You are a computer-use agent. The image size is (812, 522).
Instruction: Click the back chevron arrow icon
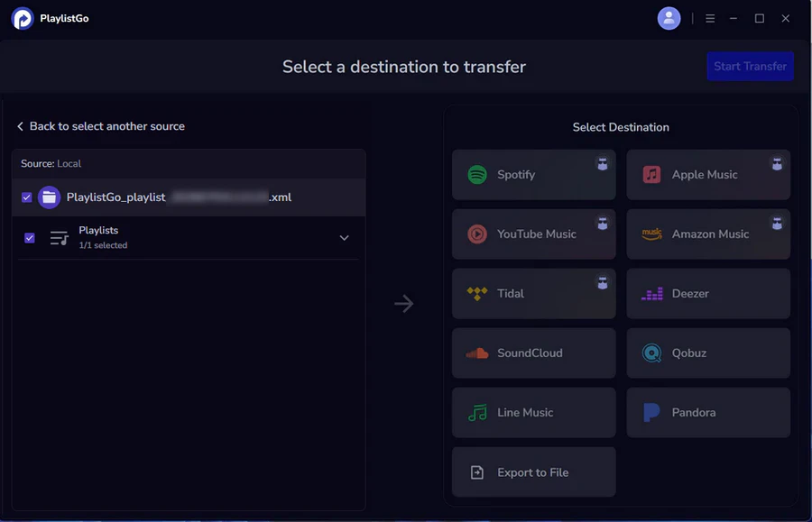point(20,126)
